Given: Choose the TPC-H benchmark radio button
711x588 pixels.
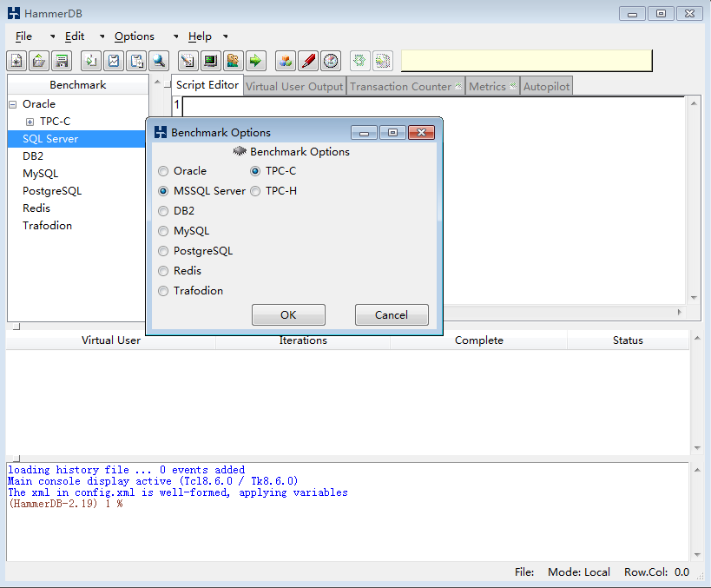Looking at the screenshot, I should tap(255, 191).
